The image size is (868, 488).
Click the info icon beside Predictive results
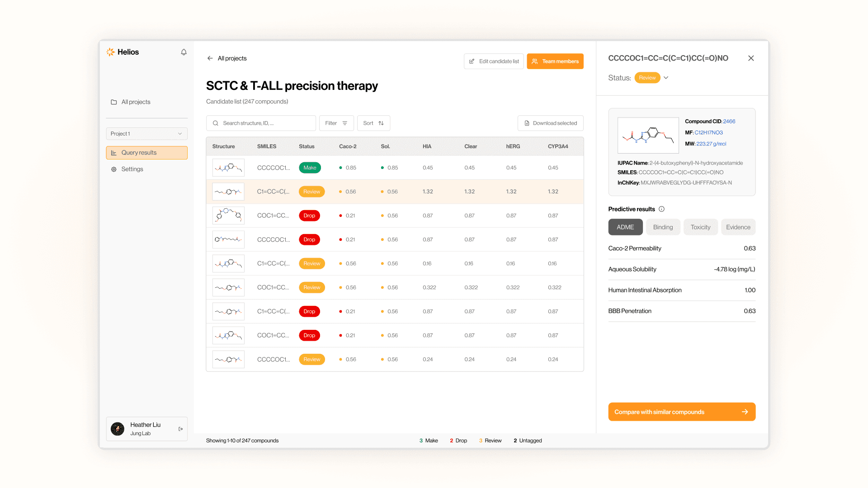click(661, 209)
